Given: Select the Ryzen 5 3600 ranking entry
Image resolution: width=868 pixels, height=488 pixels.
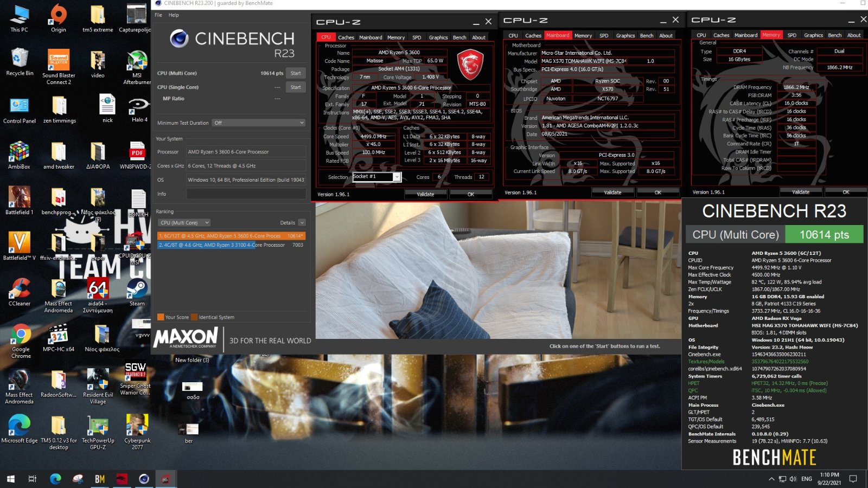Looking at the screenshot, I should (x=232, y=236).
